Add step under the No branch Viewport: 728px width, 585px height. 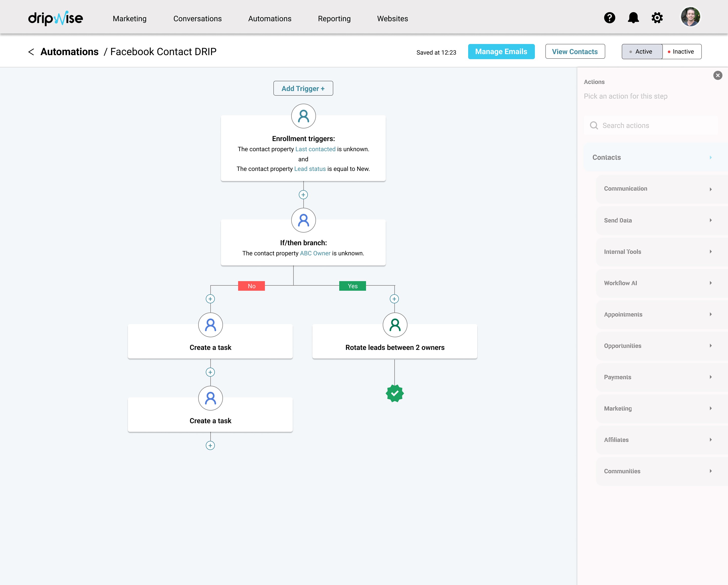point(210,299)
